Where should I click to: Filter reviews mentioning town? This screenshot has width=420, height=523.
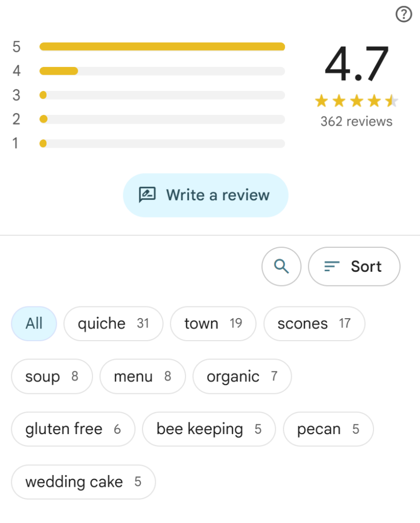tap(213, 323)
